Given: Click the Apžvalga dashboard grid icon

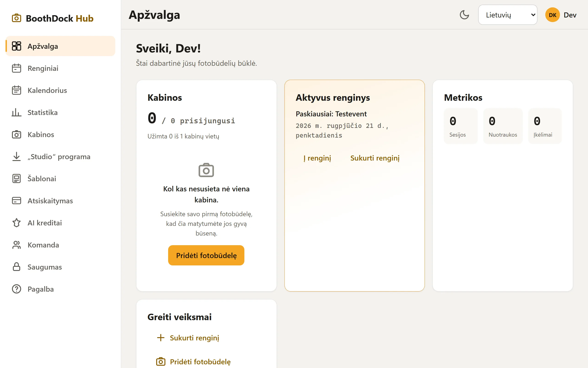Looking at the screenshot, I should pyautogui.click(x=16, y=46).
